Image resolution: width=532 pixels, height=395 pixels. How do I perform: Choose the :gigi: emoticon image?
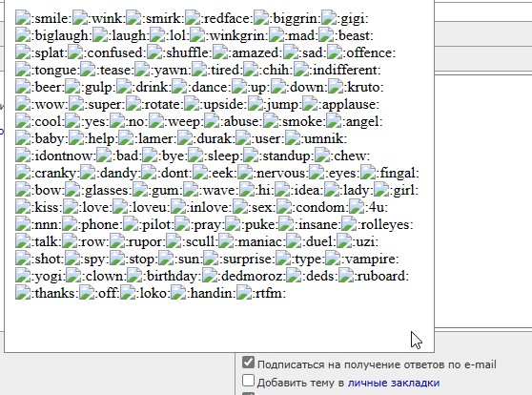[329, 18]
